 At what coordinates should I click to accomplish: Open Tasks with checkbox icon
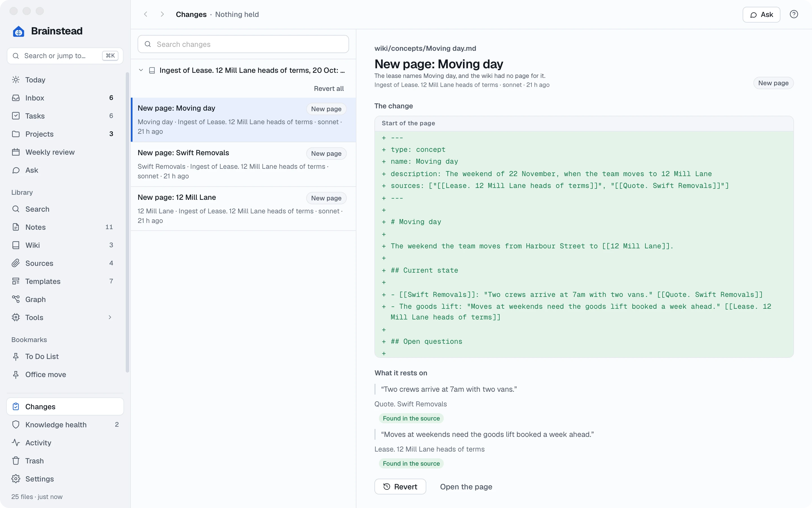click(x=16, y=116)
